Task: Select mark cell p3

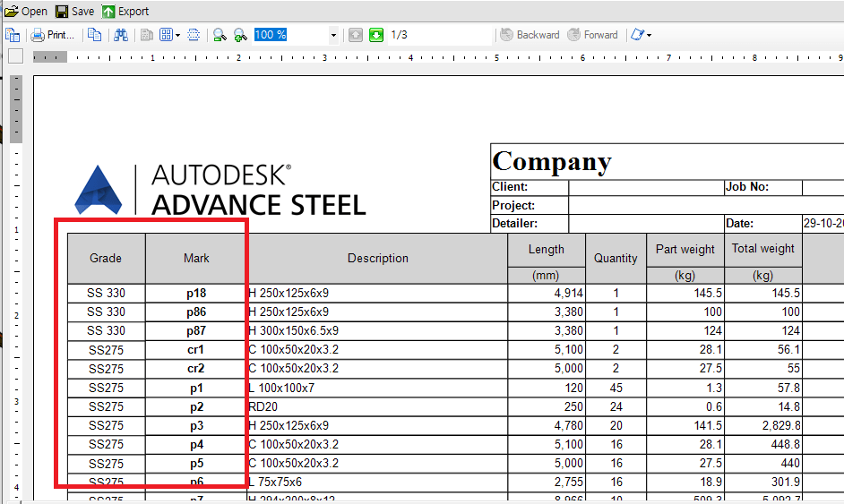Action: [x=196, y=425]
